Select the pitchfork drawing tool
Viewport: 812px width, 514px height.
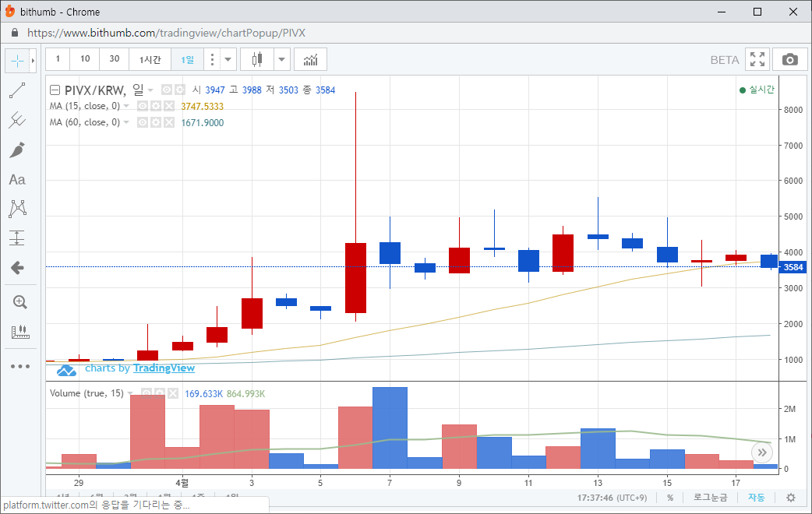click(17, 120)
